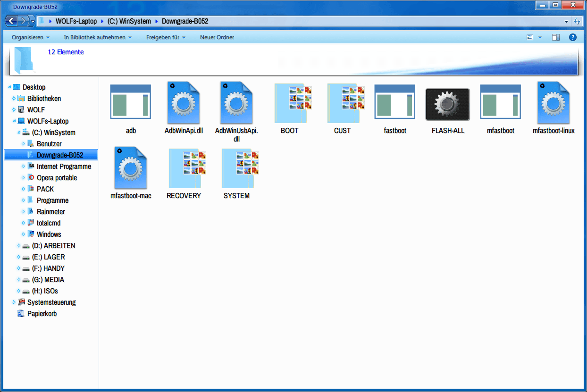Select Programme folder in the tree

tap(52, 200)
